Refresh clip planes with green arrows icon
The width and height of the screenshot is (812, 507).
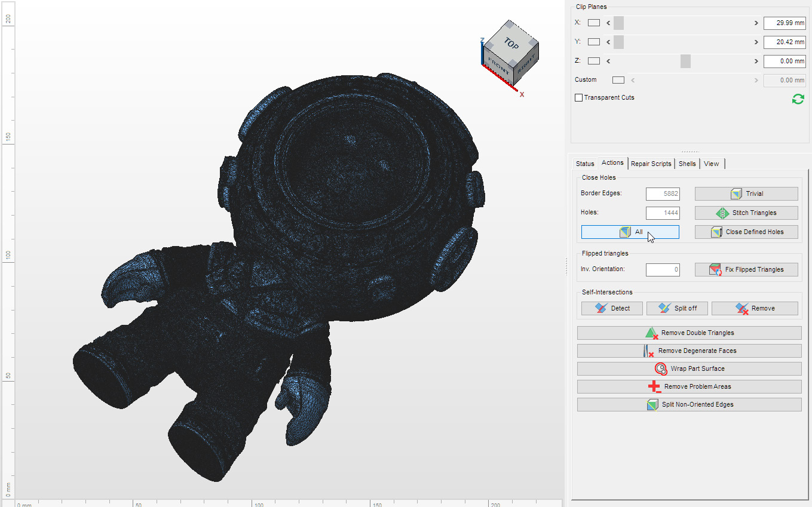(x=798, y=99)
